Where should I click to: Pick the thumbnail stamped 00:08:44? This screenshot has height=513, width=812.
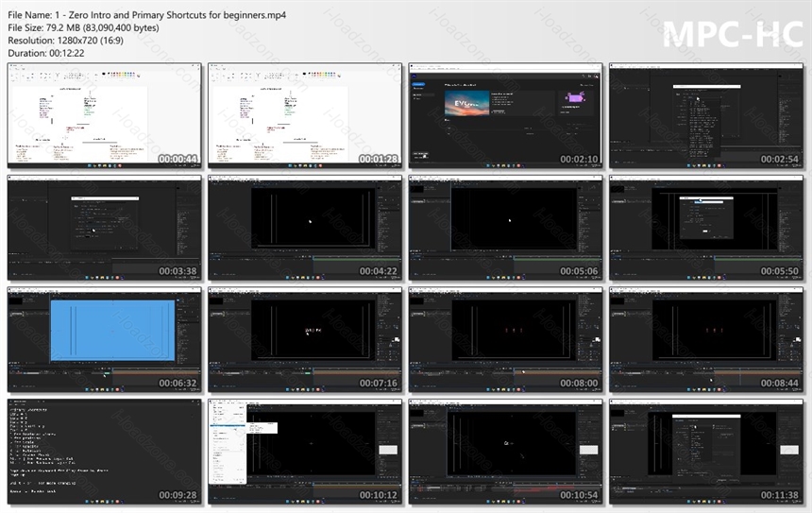click(x=706, y=340)
